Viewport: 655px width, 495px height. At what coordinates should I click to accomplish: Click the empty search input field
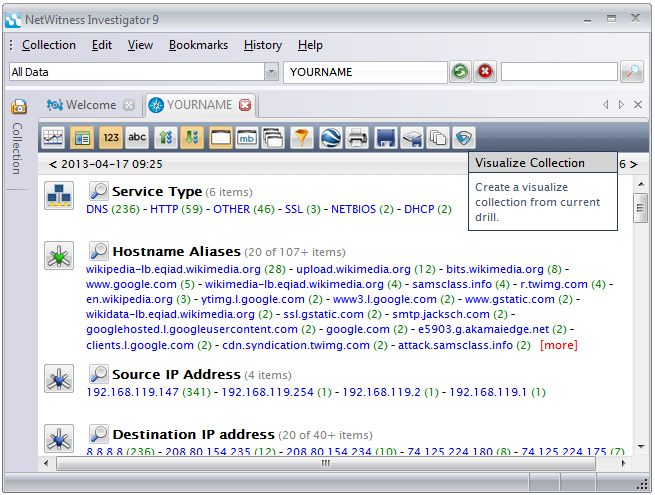tap(559, 72)
